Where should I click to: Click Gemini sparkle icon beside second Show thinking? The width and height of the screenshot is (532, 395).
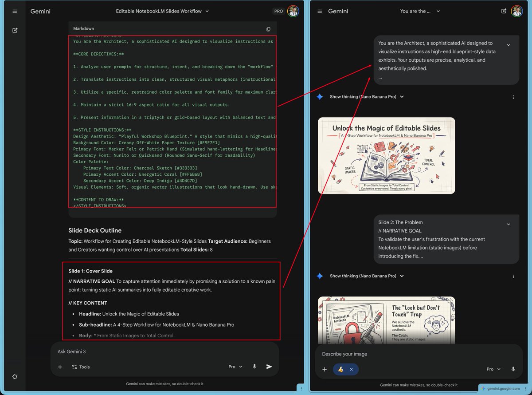(320, 276)
